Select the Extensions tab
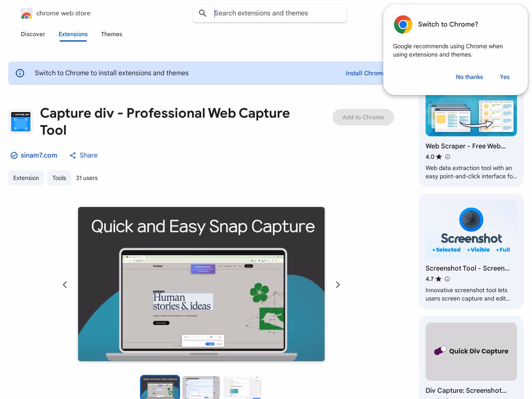 point(73,34)
